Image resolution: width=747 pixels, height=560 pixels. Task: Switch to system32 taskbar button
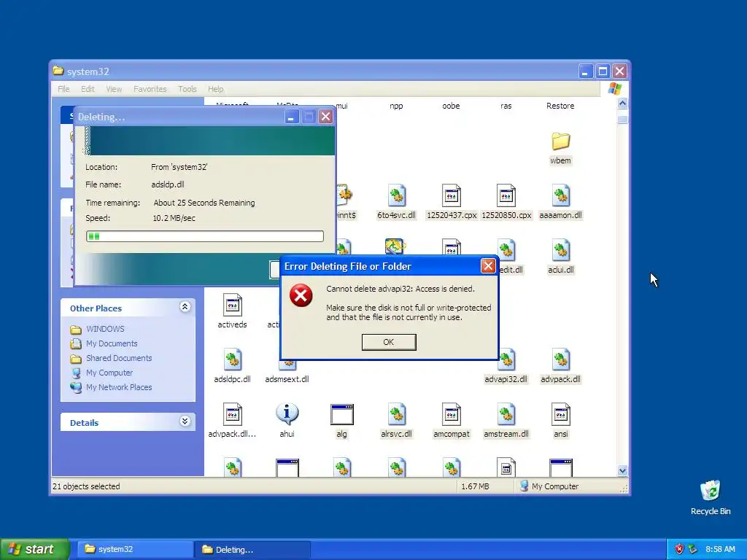click(x=135, y=549)
